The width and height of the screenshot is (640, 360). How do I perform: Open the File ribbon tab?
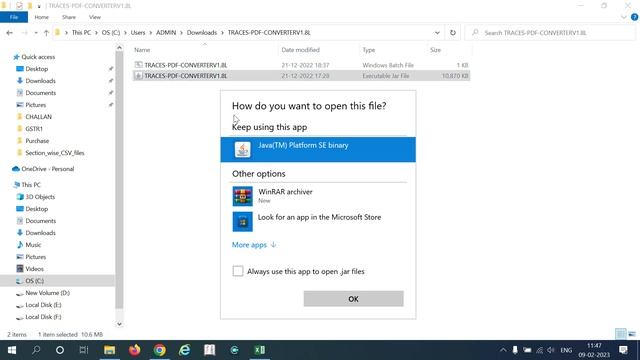[x=14, y=17]
